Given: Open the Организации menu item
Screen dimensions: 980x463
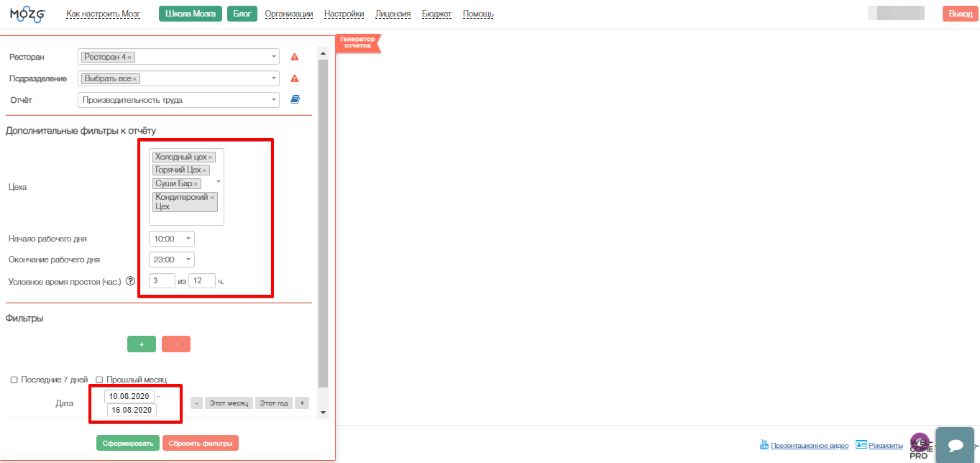Looking at the screenshot, I should 288,14.
